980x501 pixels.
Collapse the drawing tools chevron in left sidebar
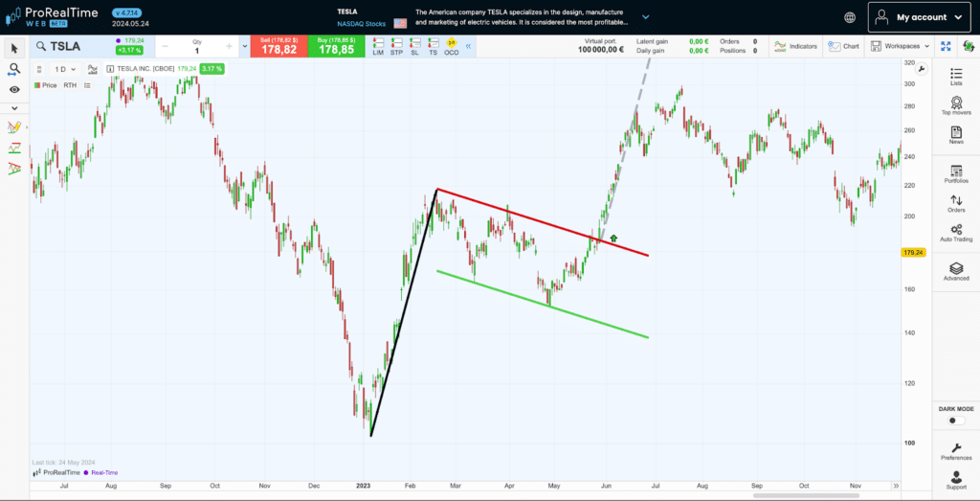14,108
